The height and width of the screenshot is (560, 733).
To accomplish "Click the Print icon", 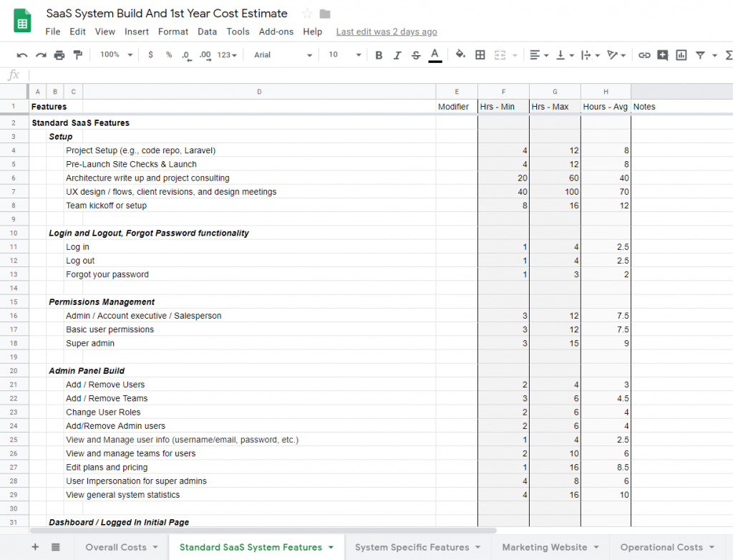I will click(59, 55).
